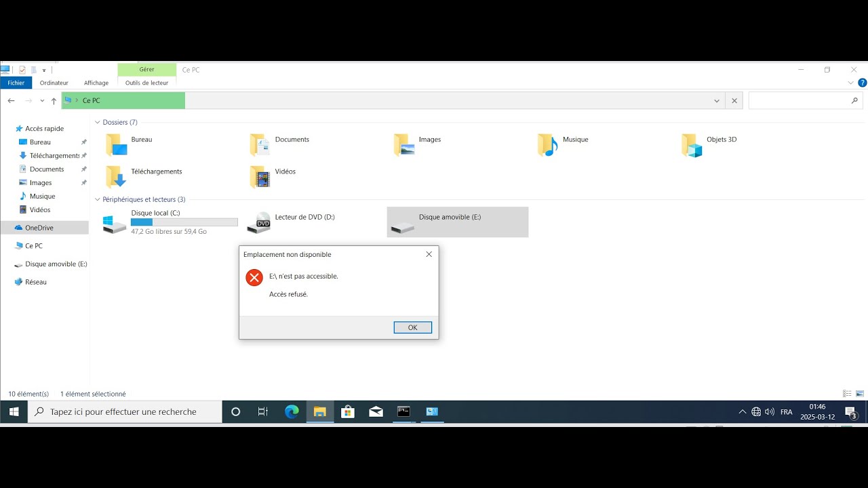Image resolution: width=868 pixels, height=488 pixels.
Task: Select Disque amovible (E:) in sidebar
Action: [x=51, y=264]
